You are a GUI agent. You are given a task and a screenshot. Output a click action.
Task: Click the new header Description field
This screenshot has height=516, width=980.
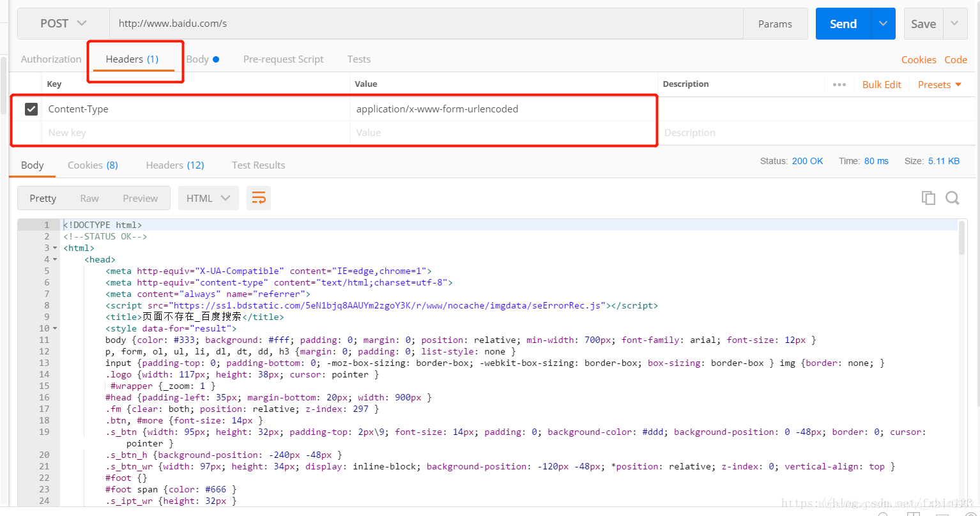click(816, 133)
